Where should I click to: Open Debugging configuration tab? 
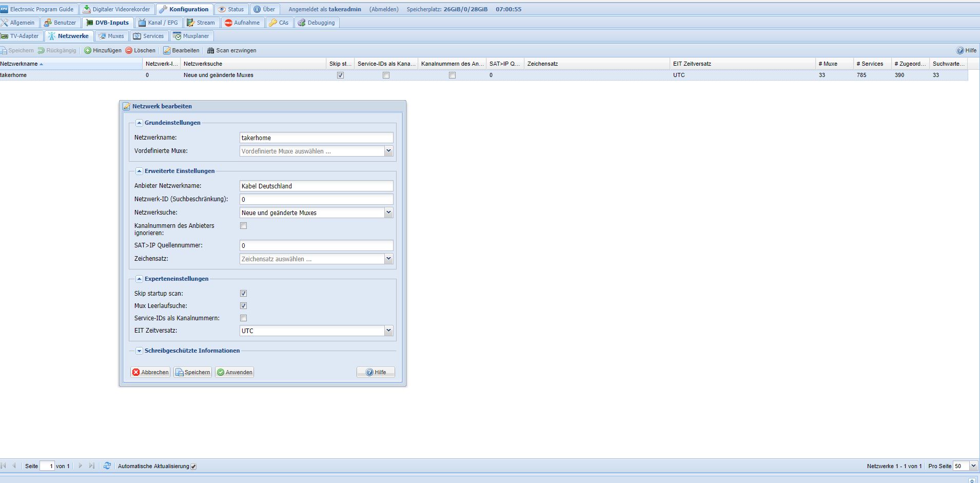click(x=317, y=23)
